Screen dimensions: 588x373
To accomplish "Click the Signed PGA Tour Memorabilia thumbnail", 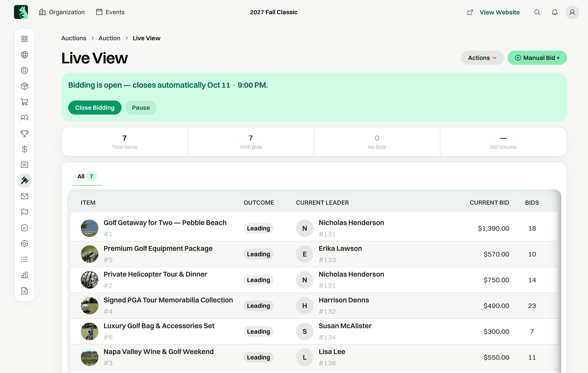I will tap(90, 306).
